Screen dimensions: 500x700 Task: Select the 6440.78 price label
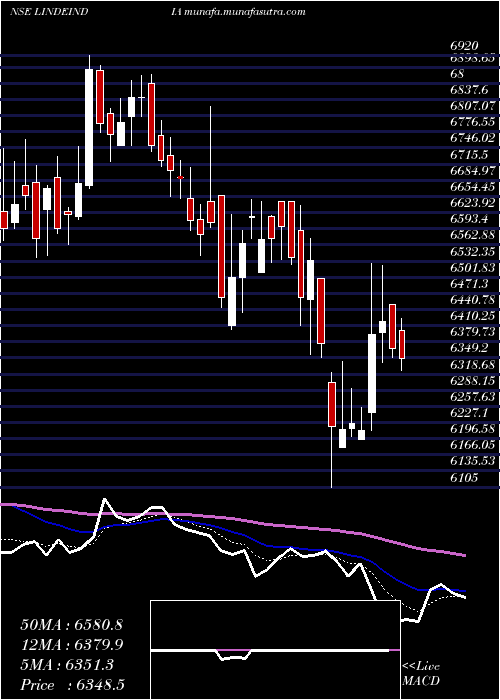473,299
